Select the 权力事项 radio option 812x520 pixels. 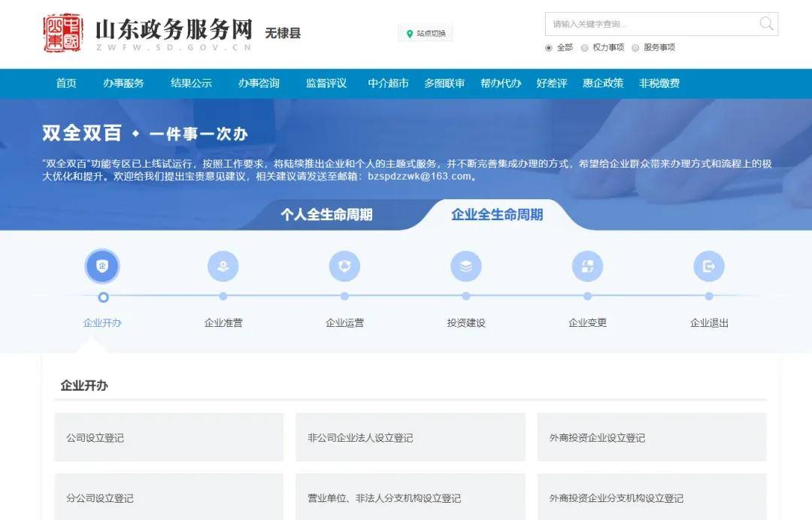coord(585,47)
